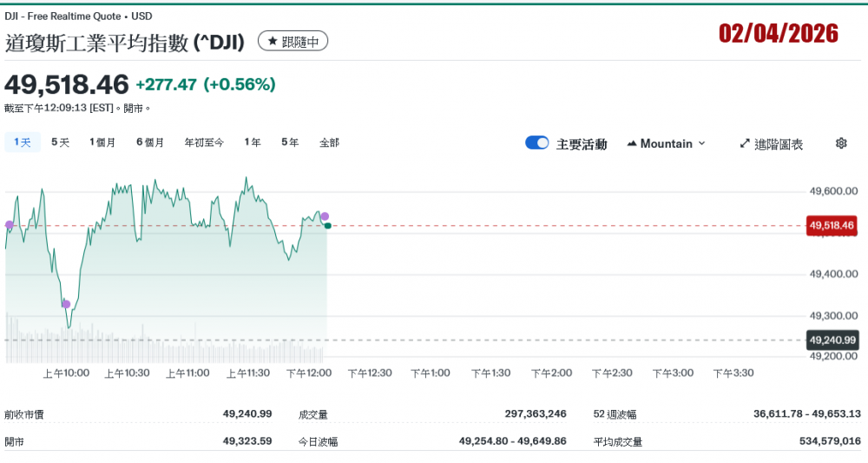The width and height of the screenshot is (868, 463).
Task: Show the 5年 chart range
Action: click(x=290, y=142)
